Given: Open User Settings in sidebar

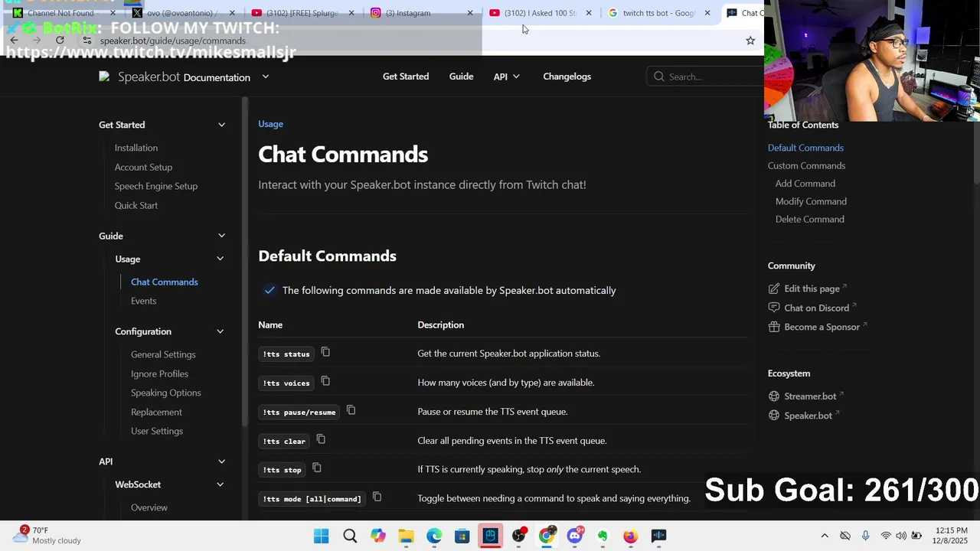Looking at the screenshot, I should pos(157,431).
